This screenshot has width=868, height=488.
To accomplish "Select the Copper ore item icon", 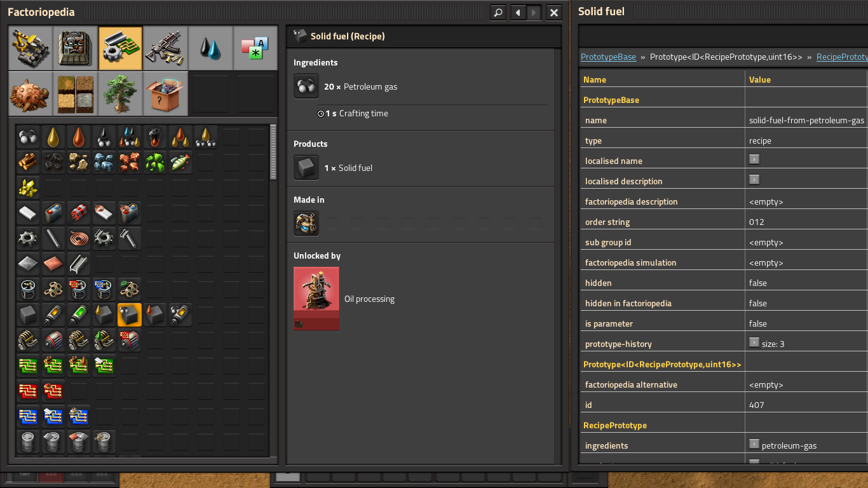I will 130,163.
